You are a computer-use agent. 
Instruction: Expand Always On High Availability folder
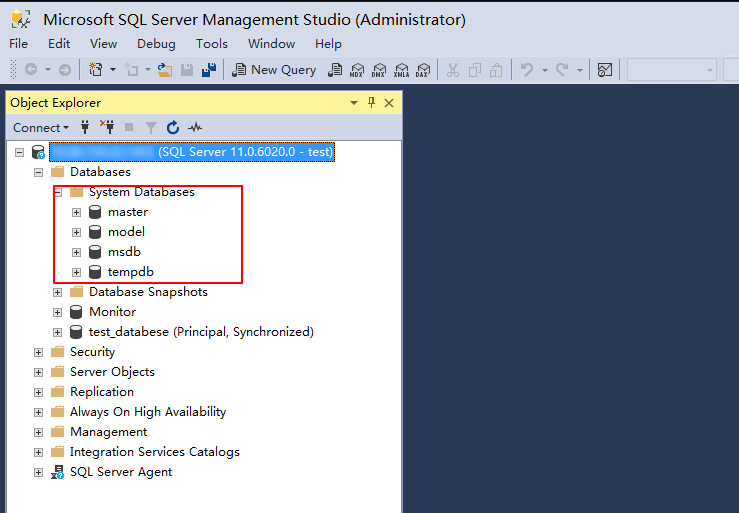[39, 412]
